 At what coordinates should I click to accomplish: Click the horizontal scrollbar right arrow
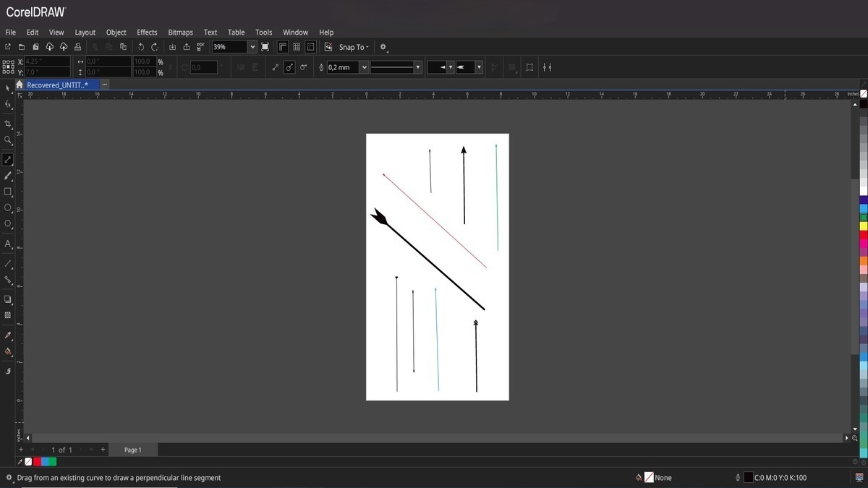click(846, 438)
